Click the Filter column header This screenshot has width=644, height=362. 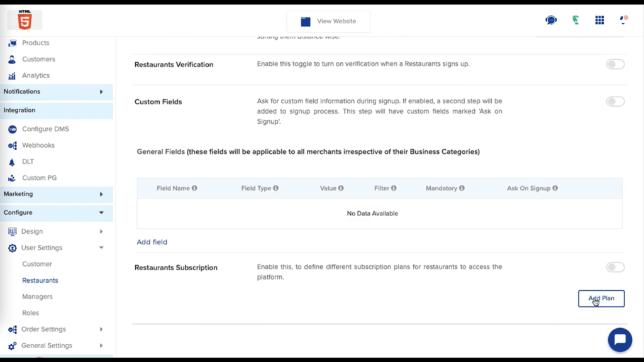coord(382,188)
